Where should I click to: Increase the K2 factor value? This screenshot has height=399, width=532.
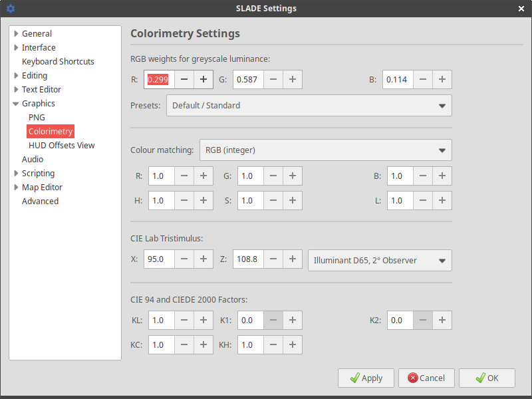tap(442, 321)
